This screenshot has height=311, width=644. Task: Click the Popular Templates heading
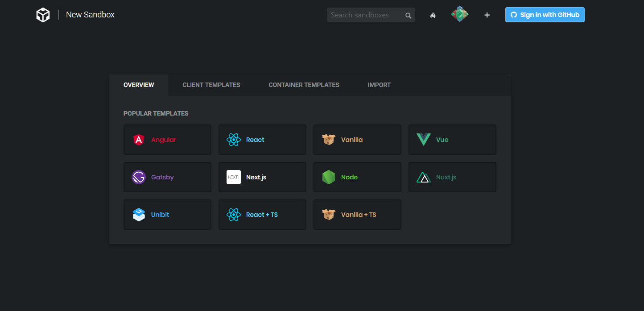(156, 113)
